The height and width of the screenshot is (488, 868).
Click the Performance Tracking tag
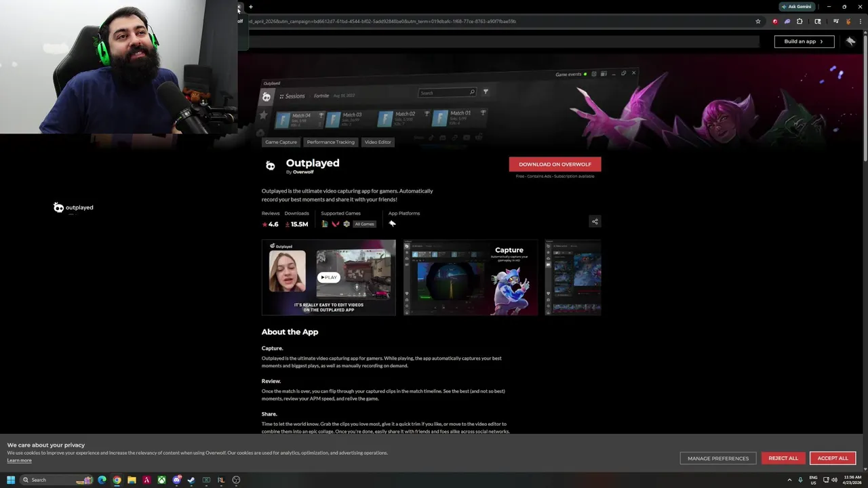click(x=330, y=142)
